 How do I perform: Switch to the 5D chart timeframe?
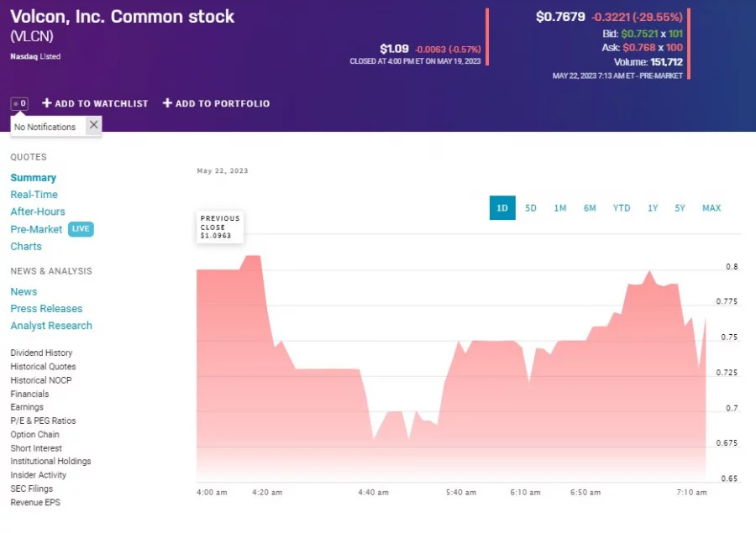point(531,207)
